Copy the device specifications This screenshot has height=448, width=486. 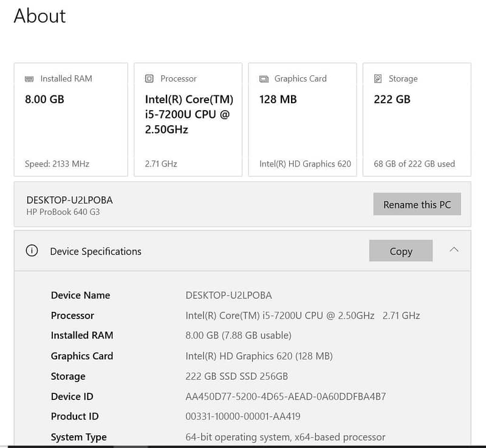(x=400, y=251)
